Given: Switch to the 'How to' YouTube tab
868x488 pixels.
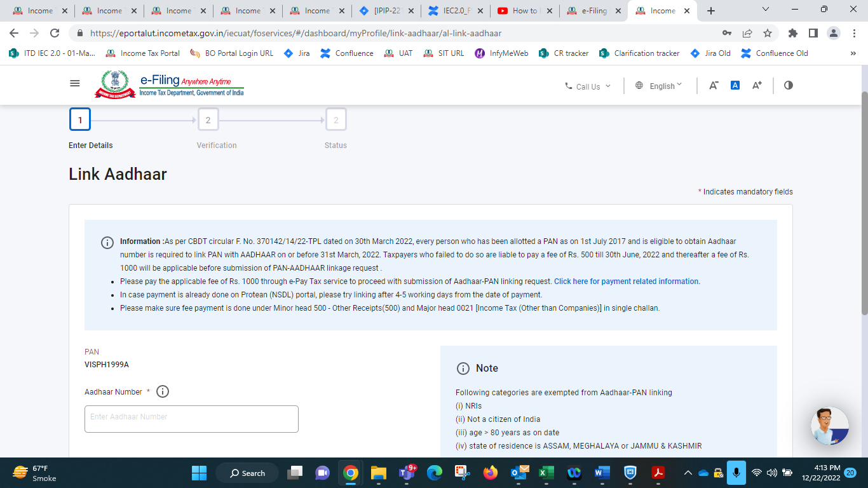Looking at the screenshot, I should (x=521, y=10).
